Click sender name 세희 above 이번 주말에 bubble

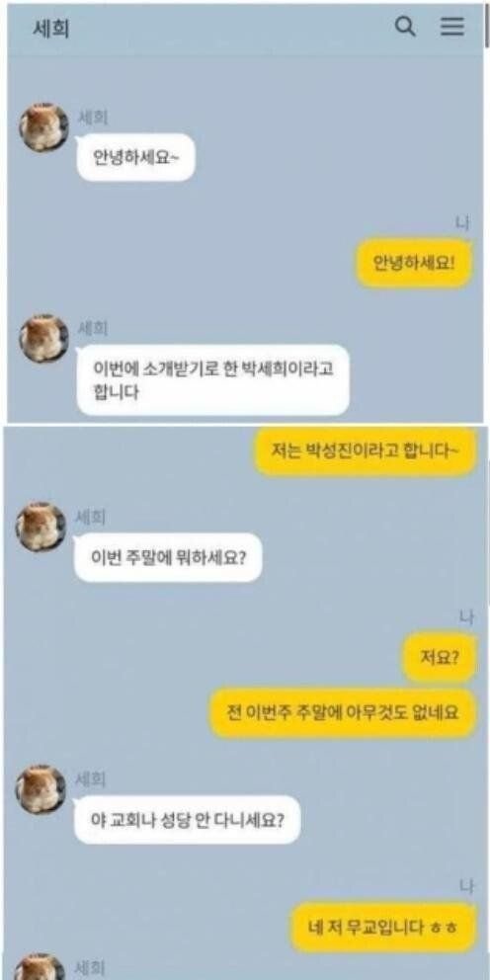pyautogui.click(x=90, y=517)
